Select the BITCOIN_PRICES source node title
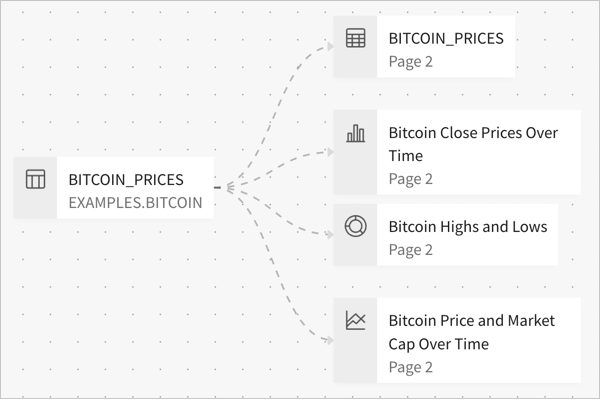This screenshot has height=399, width=600. click(x=126, y=180)
